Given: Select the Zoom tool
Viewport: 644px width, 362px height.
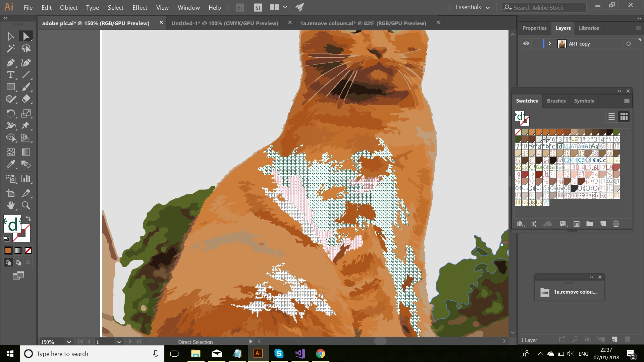Looking at the screenshot, I should pyautogui.click(x=26, y=205).
